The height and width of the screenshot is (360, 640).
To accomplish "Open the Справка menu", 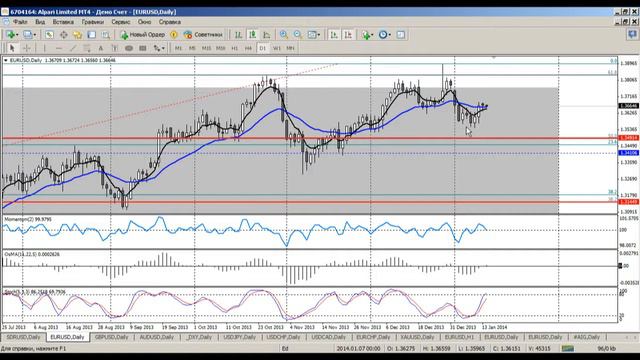I will (x=170, y=22).
